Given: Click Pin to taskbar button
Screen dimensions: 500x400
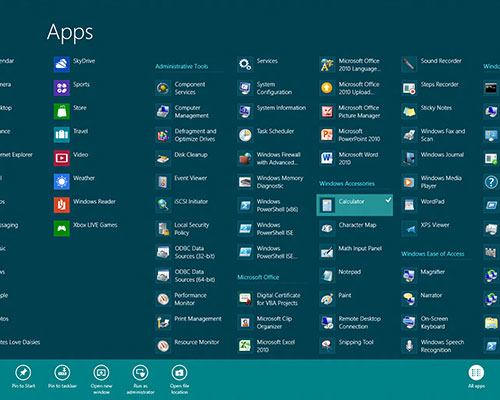Looking at the screenshot, I should point(62,377).
